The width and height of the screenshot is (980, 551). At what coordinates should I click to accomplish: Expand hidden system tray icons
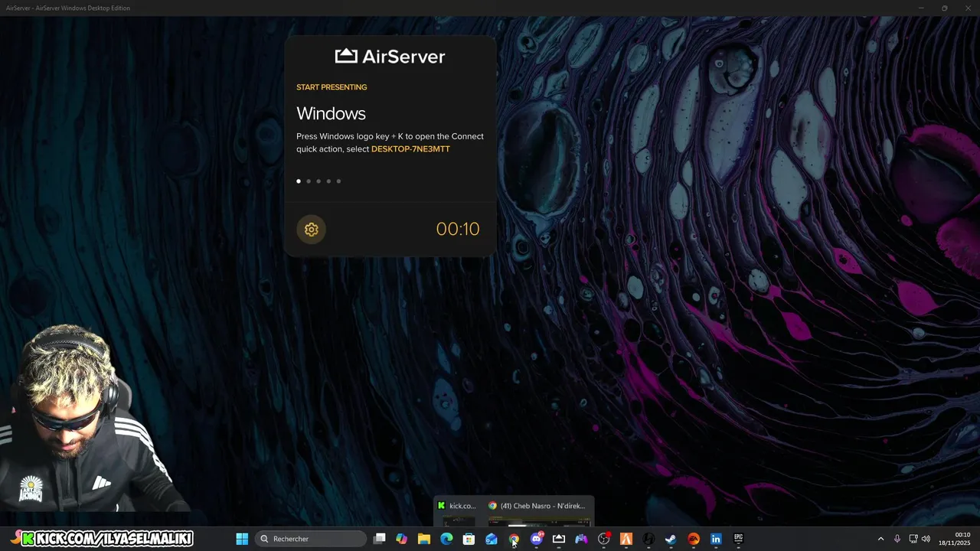880,539
